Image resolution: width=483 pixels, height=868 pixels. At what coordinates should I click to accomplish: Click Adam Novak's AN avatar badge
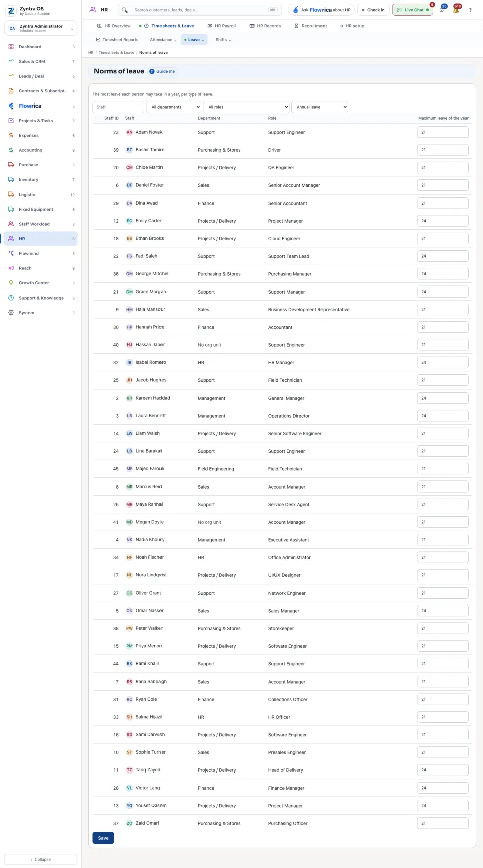129,132
